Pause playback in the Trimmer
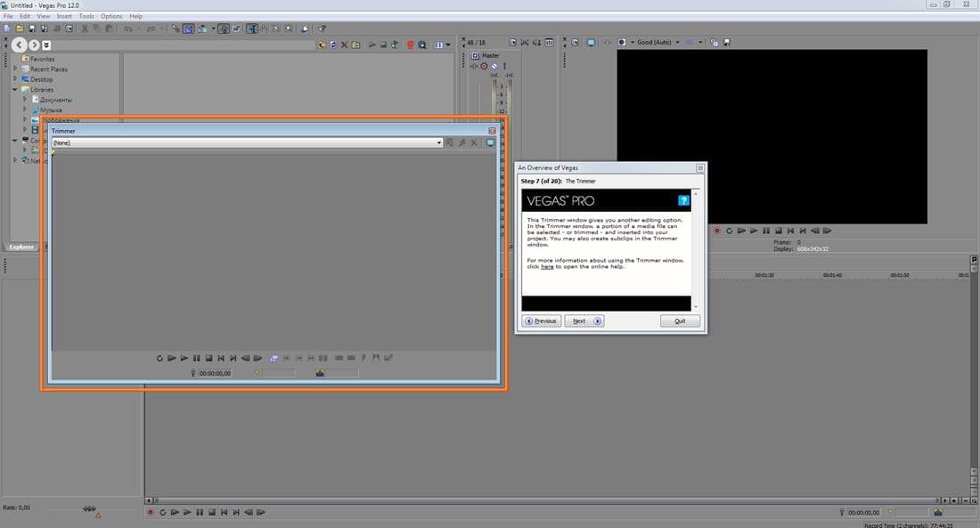Screen dimensions: 980x528 pos(196,358)
